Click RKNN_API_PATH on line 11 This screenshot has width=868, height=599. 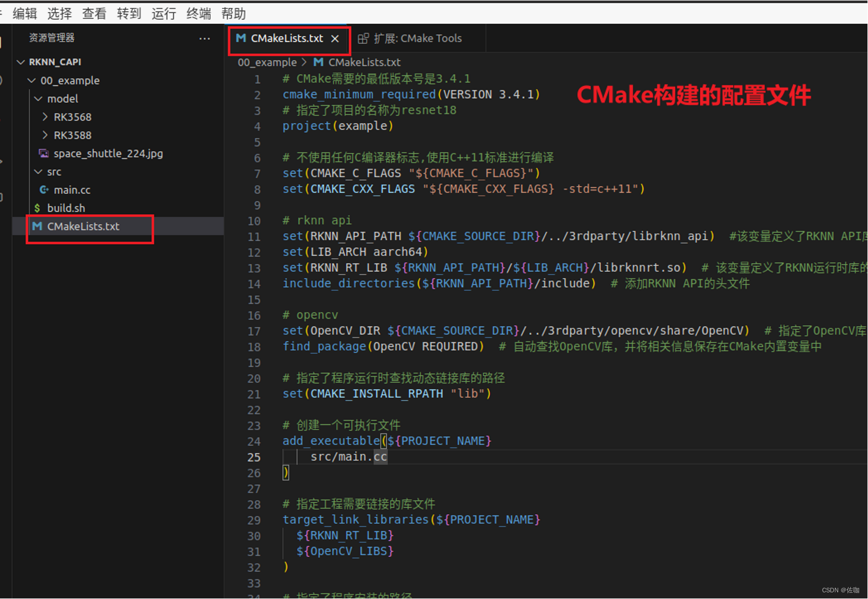point(356,237)
